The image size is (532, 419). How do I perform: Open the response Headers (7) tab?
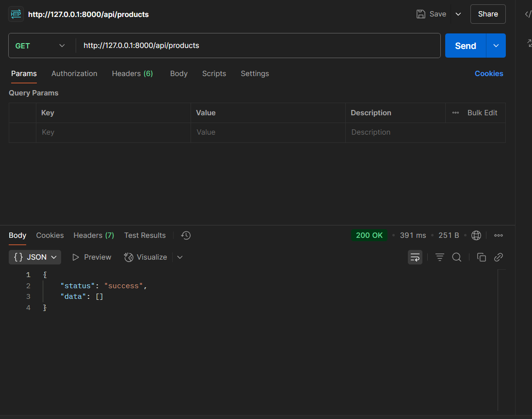click(x=94, y=235)
